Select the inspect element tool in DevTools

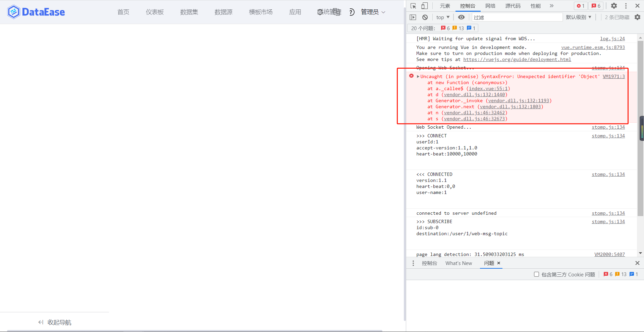click(413, 6)
